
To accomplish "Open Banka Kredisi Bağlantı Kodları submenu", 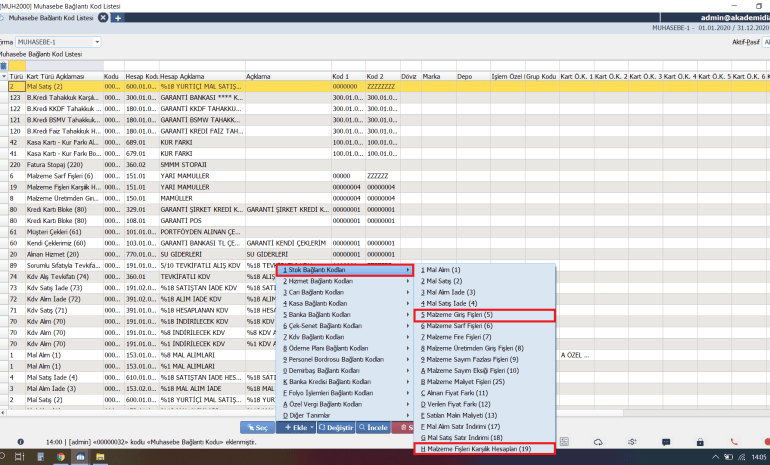I will point(345,382).
